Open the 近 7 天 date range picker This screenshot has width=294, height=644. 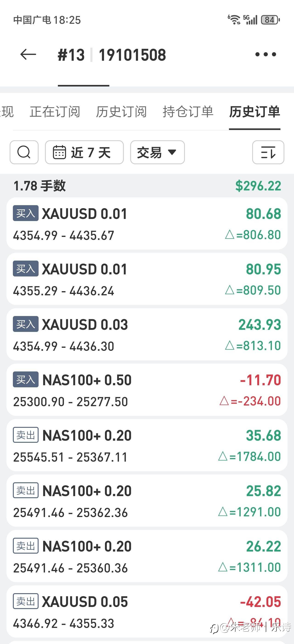pyautogui.click(x=84, y=152)
